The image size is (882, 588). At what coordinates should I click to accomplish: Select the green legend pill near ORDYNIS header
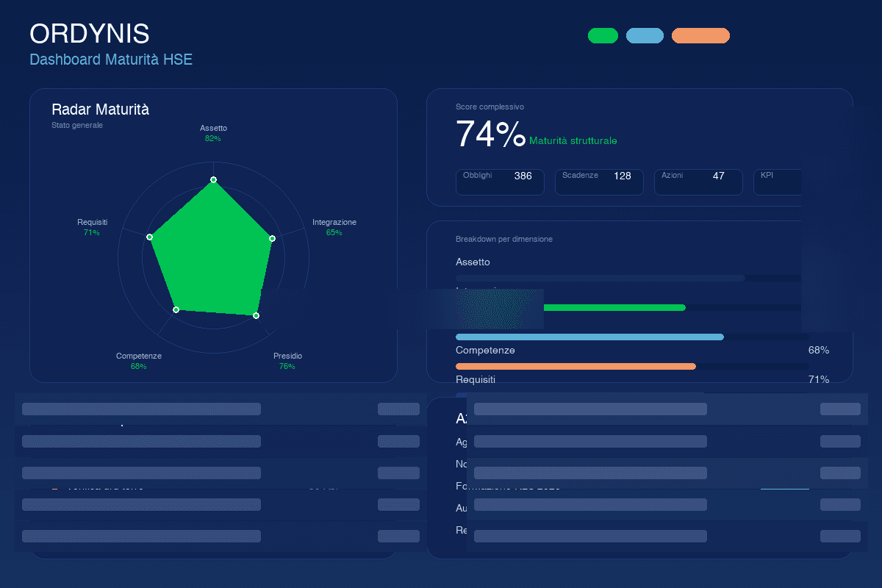[x=603, y=35]
